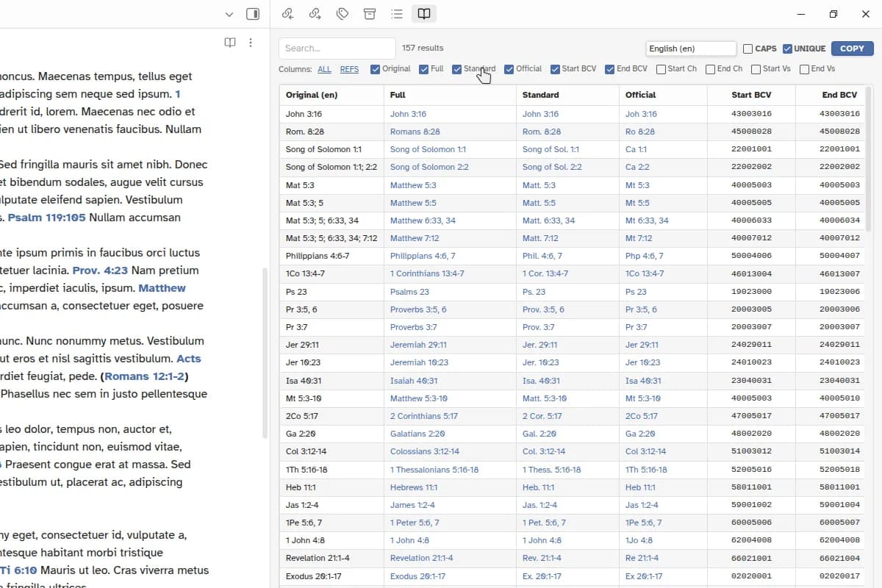Click the Official cell 'Jas 1:2-4'
882x588 pixels.
pos(642,505)
